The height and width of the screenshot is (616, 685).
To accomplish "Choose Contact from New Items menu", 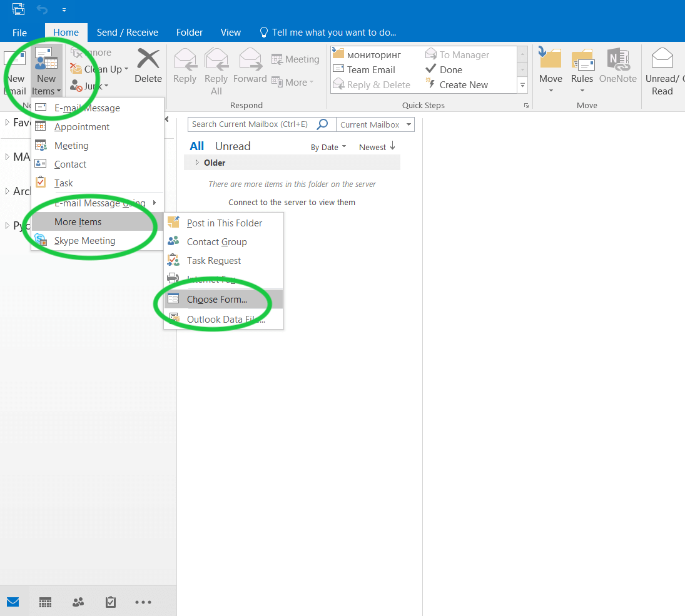I will pos(98,164).
